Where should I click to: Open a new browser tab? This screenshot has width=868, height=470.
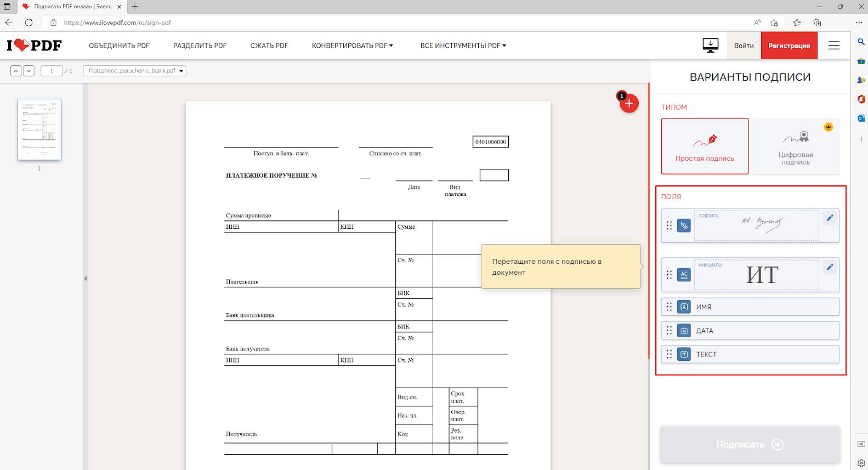tap(135, 7)
